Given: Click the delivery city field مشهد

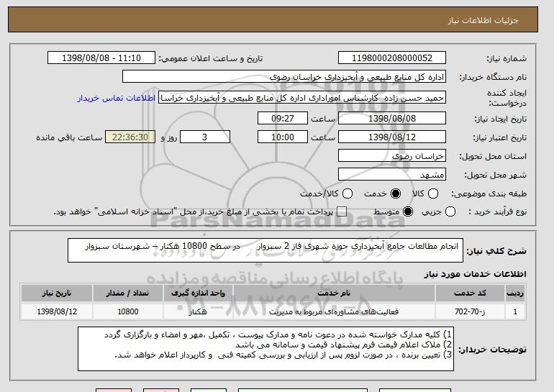Looking at the screenshot, I should tap(392, 175).
